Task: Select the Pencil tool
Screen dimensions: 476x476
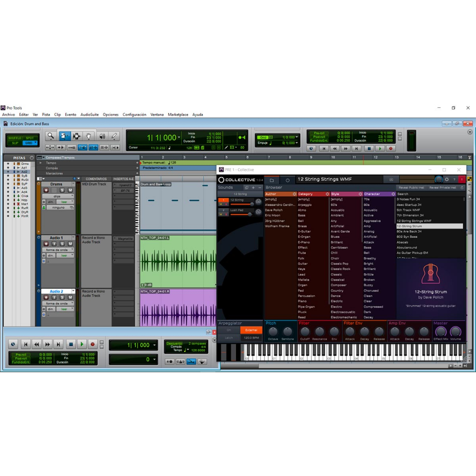Action: [x=114, y=136]
